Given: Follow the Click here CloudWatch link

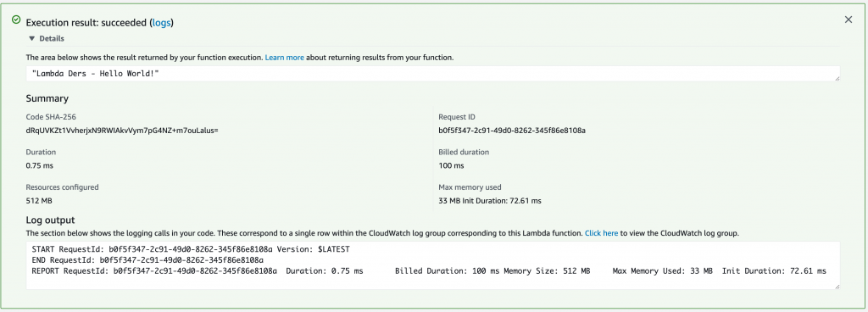Looking at the screenshot, I should pyautogui.click(x=601, y=233).
